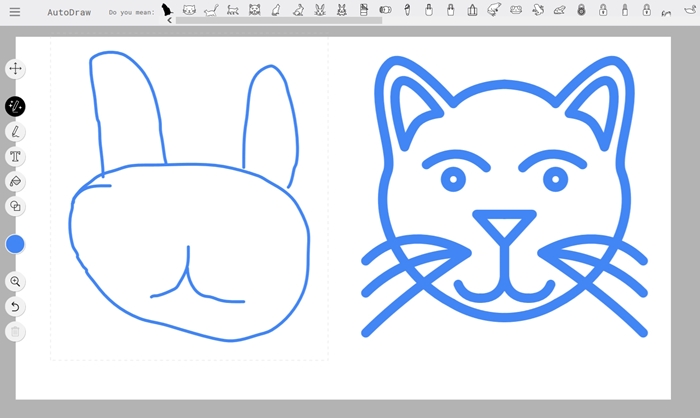This screenshot has width=700, height=418.
Task: Select the Move/Select tool
Action: point(15,69)
